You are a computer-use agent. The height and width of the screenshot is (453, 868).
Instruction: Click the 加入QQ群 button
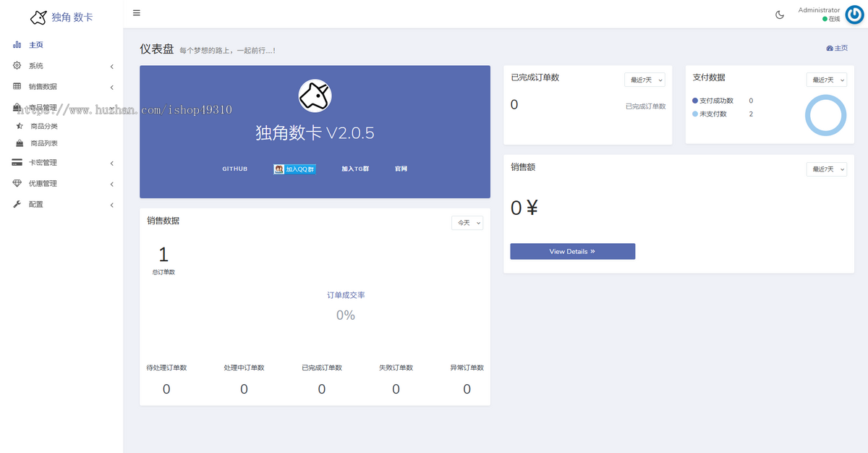[x=294, y=169]
